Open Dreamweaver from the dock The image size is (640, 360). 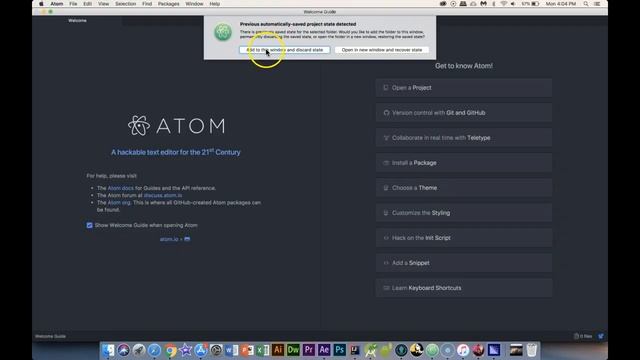click(x=293, y=350)
